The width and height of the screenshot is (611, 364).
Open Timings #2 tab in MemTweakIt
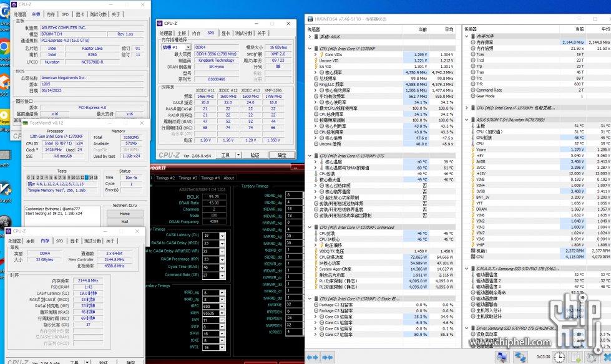tap(165, 178)
